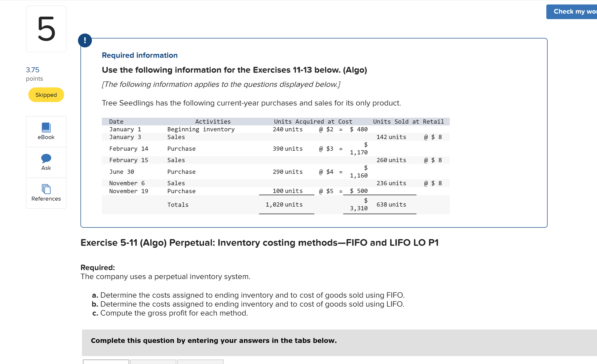Click the large question number 5 box
This screenshot has height=364, width=597.
pyautogui.click(x=46, y=29)
